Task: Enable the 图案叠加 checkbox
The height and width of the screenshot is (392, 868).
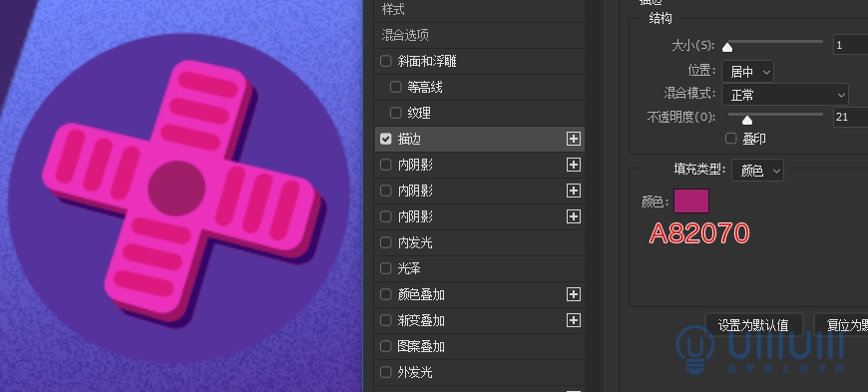Action: (386, 346)
